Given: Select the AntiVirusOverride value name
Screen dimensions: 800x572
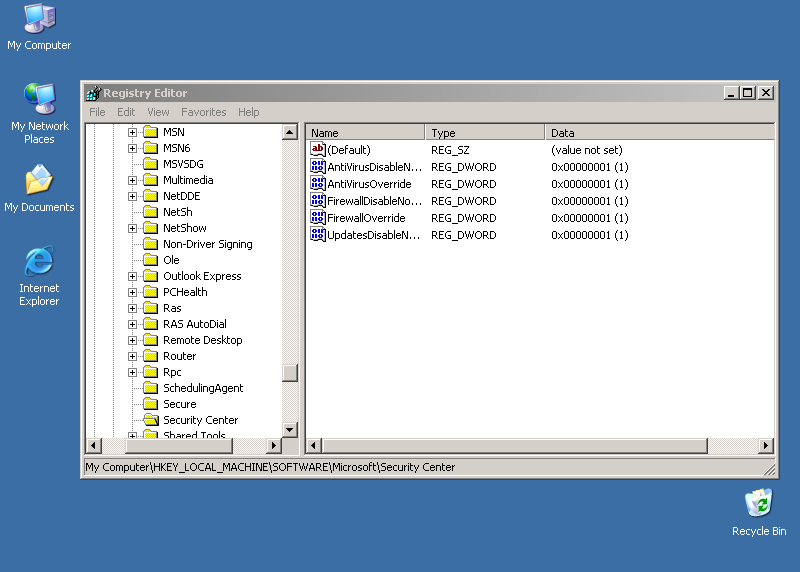Looking at the screenshot, I should [x=369, y=184].
